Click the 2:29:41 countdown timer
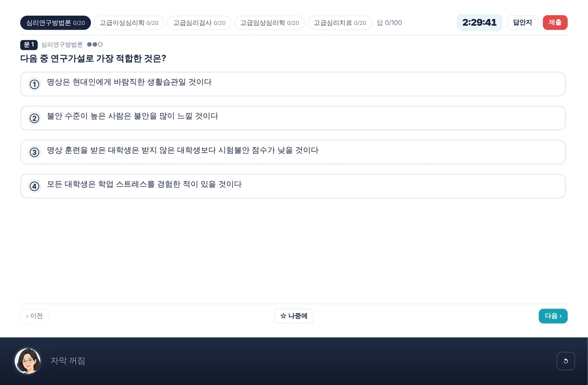 [479, 22]
